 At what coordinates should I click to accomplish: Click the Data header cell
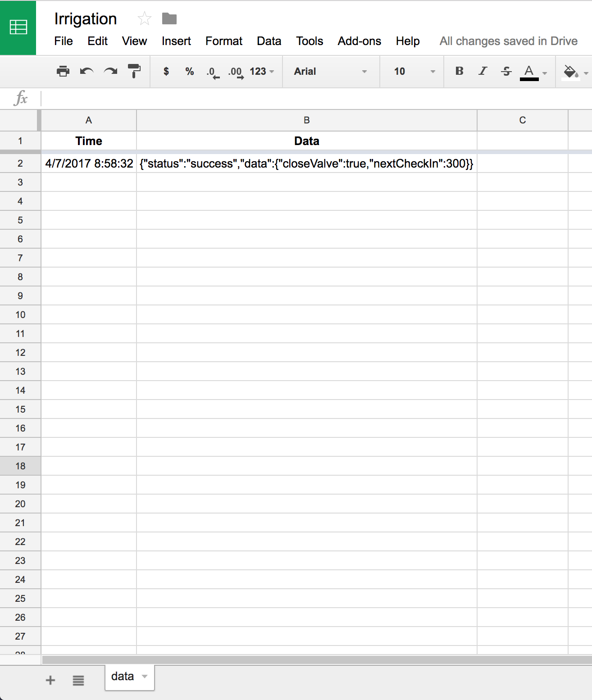coord(307,141)
